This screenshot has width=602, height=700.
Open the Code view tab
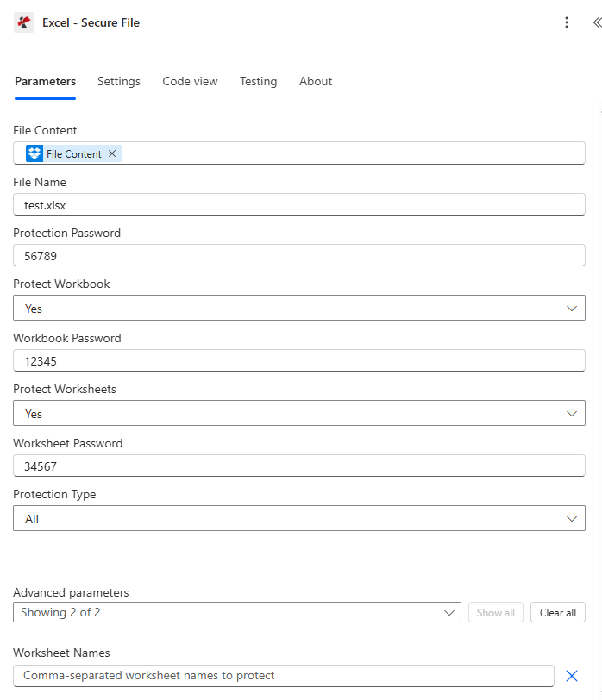coord(190,81)
